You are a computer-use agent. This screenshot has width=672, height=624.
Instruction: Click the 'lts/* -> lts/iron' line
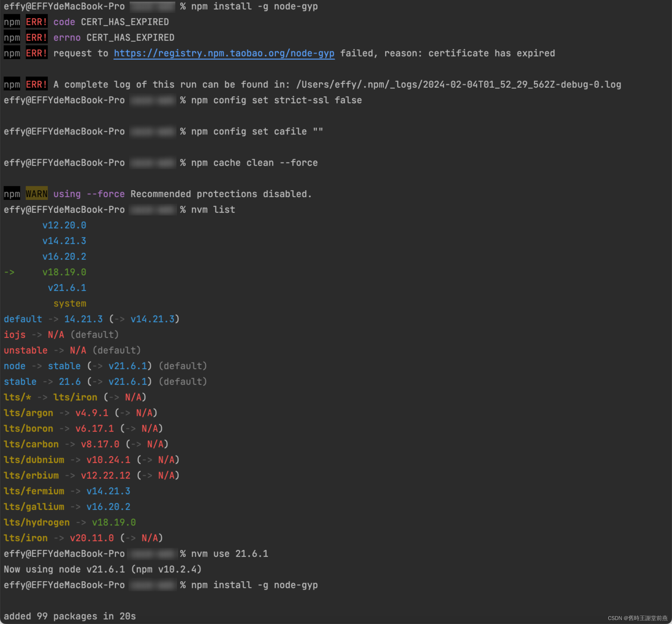pos(75,397)
